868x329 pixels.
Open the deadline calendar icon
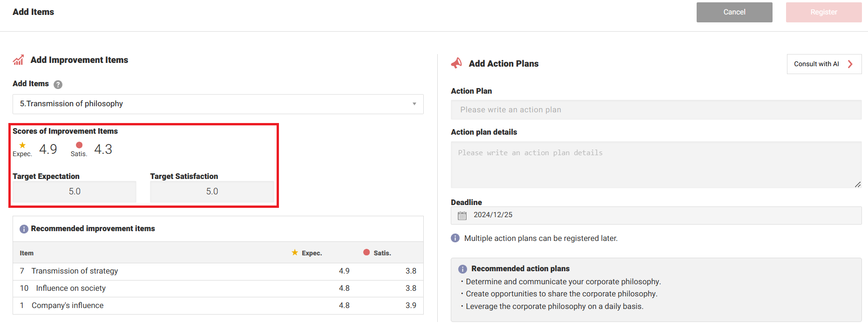pyautogui.click(x=462, y=215)
